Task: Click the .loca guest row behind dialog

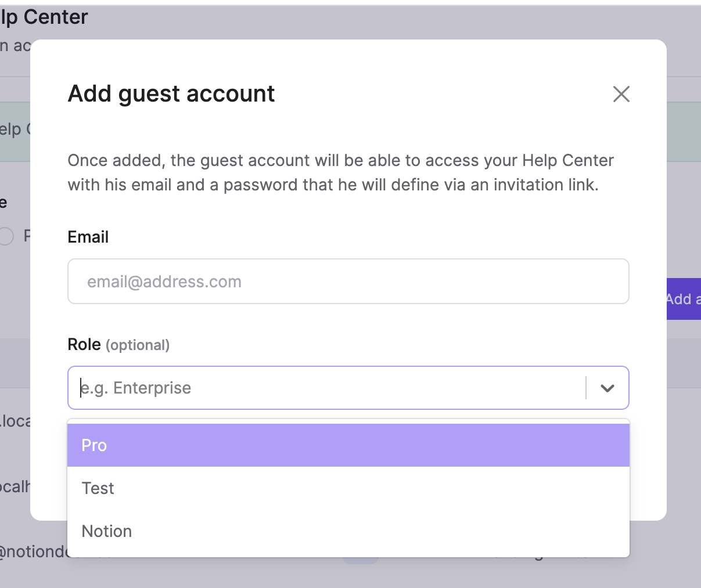Action: coord(15,421)
